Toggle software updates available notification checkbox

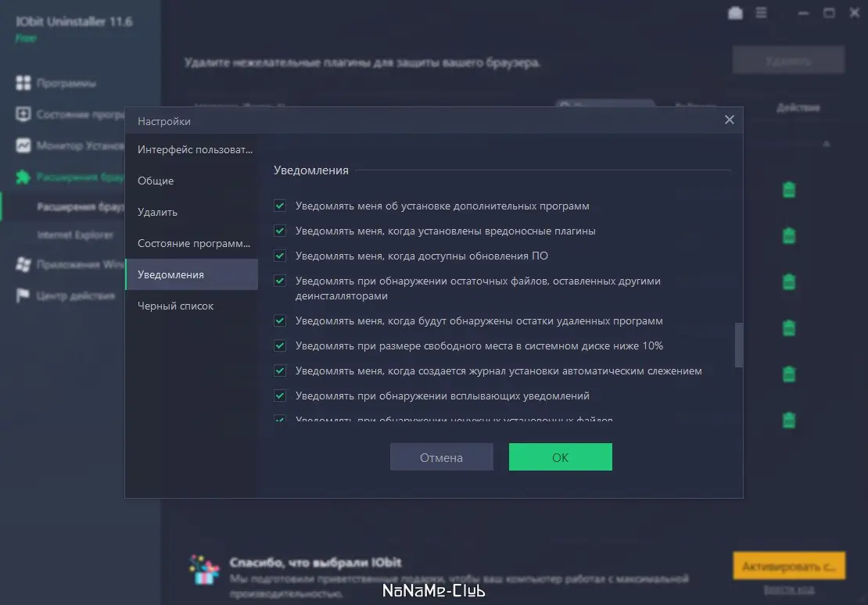280,256
